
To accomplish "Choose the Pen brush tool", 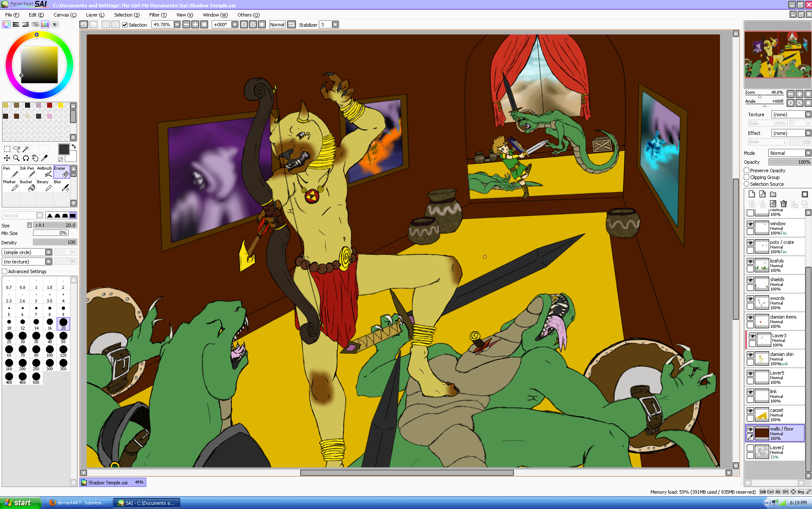I will pyautogui.click(x=11, y=172).
